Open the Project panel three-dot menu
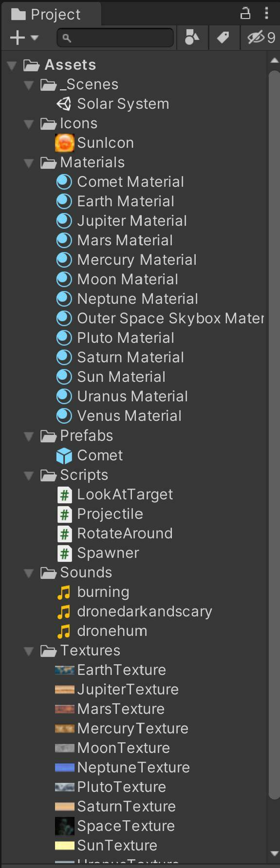Image resolution: width=280 pixels, height=868 pixels. (266, 13)
